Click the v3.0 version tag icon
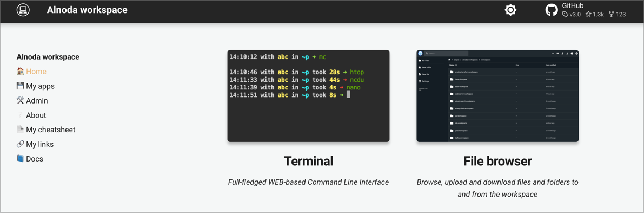 pos(565,15)
